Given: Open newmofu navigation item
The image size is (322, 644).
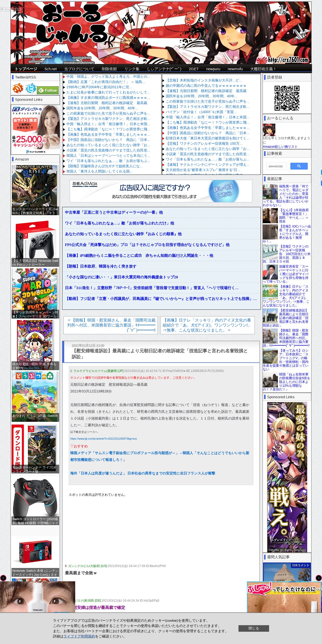Looking at the screenshot, I should pyautogui.click(x=235, y=69).
